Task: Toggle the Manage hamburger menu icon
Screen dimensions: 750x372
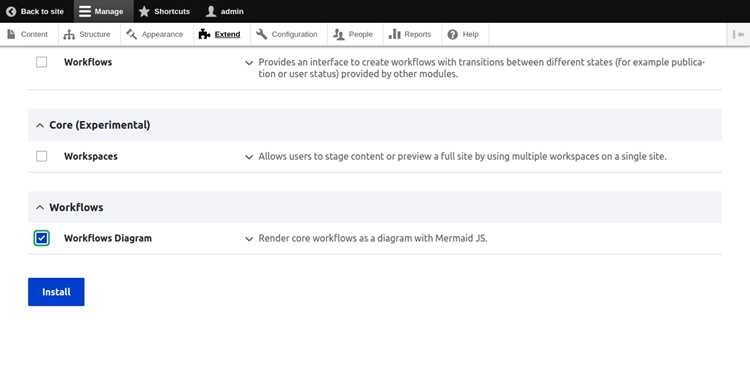Action: [x=85, y=11]
